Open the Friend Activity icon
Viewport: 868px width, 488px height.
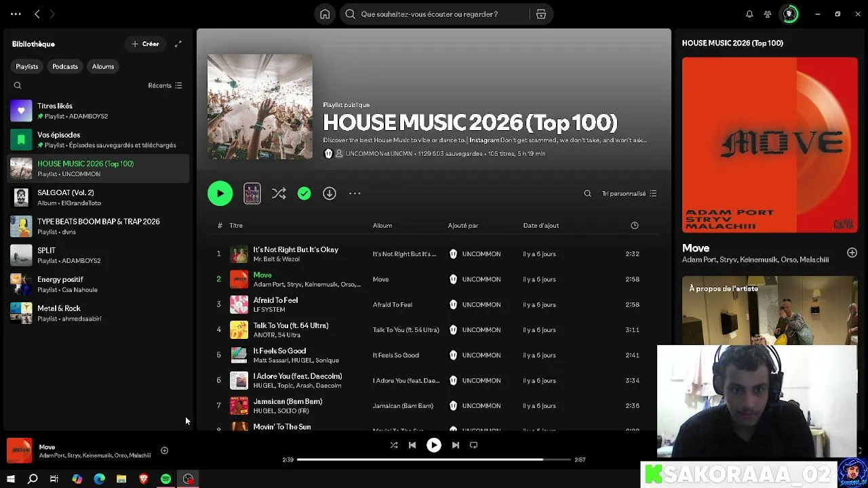click(x=768, y=14)
